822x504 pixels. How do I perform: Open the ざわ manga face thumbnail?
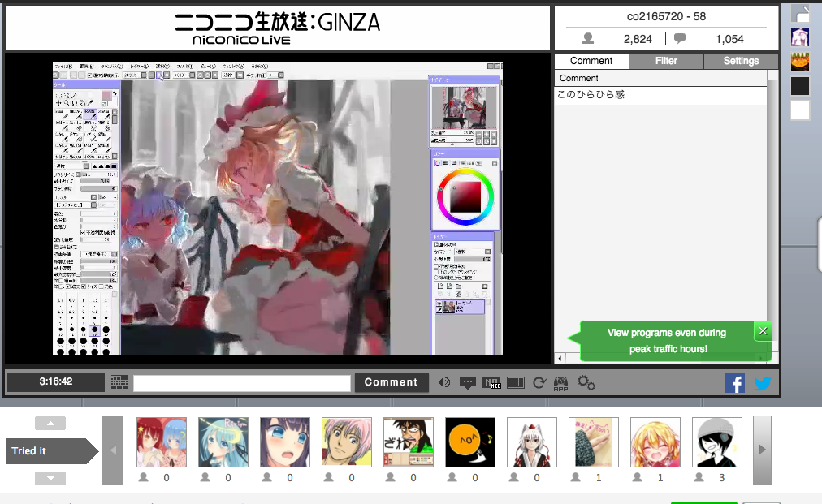(409, 442)
